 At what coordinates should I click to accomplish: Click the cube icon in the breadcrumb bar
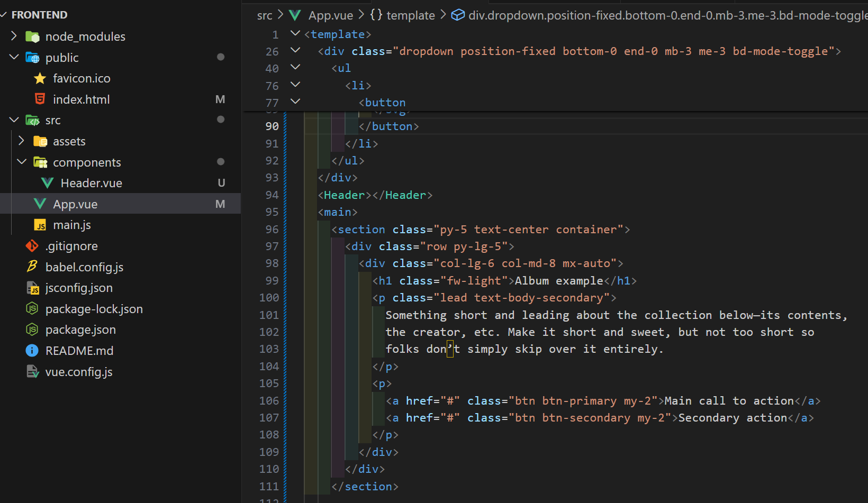pyautogui.click(x=457, y=15)
